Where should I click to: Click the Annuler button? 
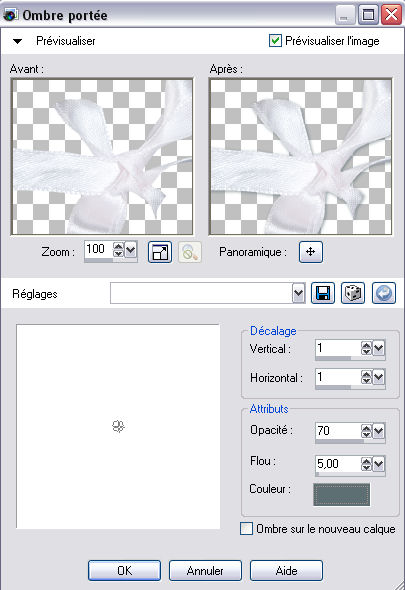pyautogui.click(x=205, y=570)
